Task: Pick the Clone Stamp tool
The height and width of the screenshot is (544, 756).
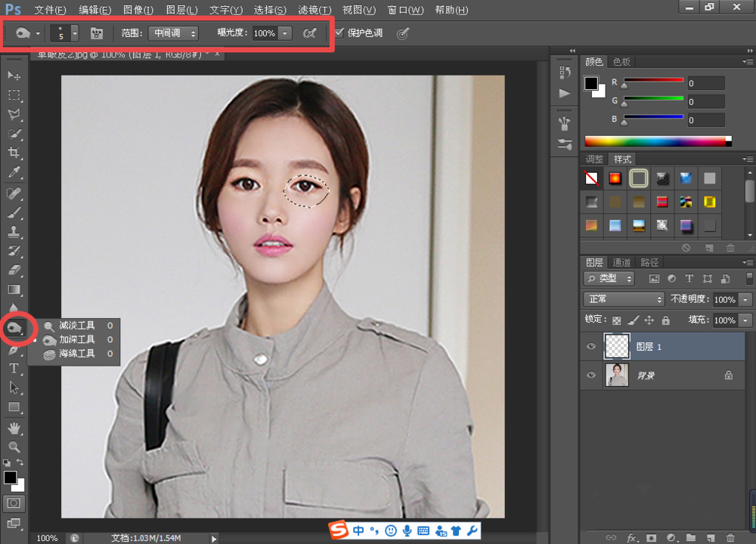Action: coord(14,232)
